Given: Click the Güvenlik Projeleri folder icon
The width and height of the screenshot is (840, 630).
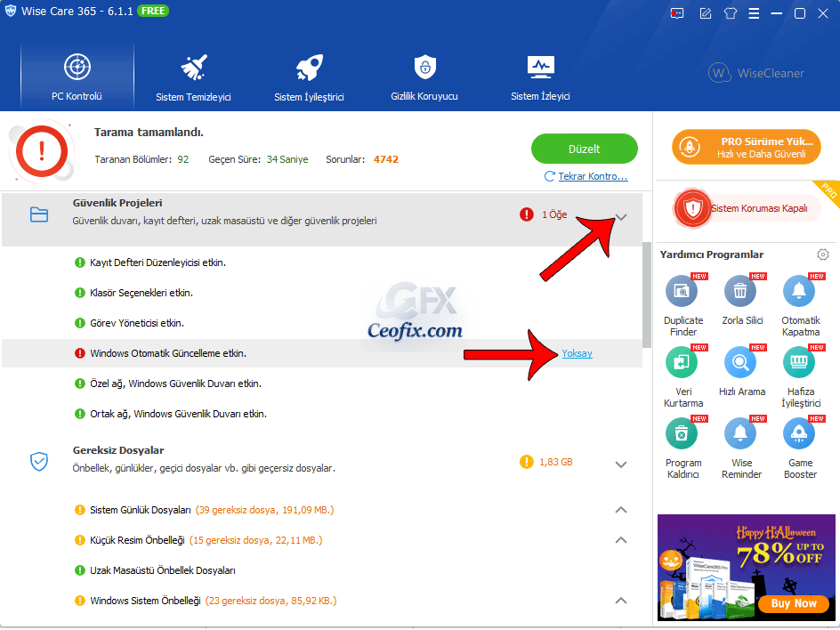Looking at the screenshot, I should coord(39,214).
